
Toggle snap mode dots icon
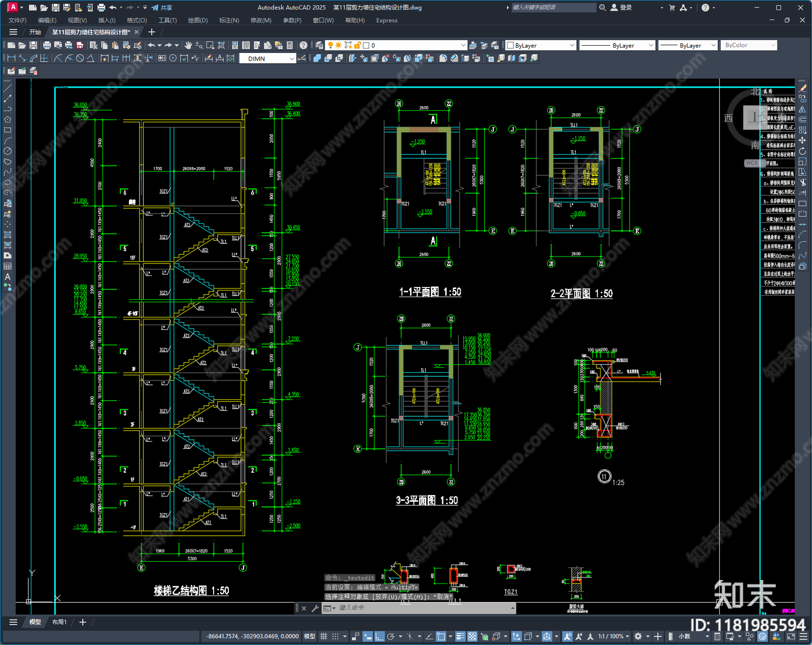[335, 636]
